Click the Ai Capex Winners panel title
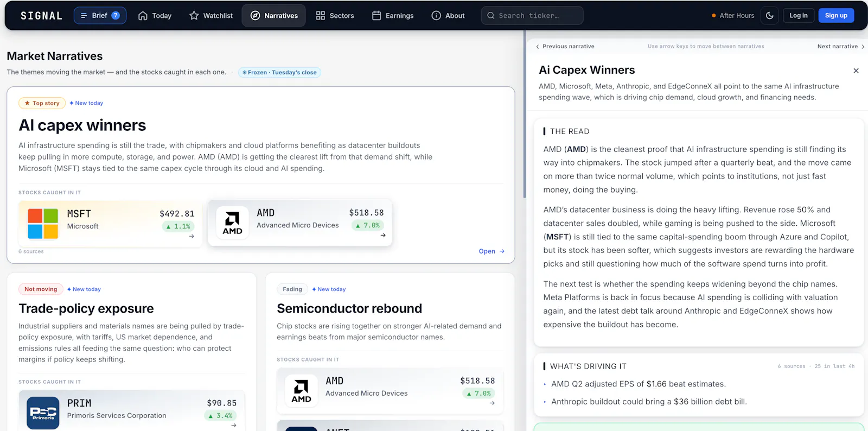This screenshot has height=431, width=868. click(x=586, y=70)
